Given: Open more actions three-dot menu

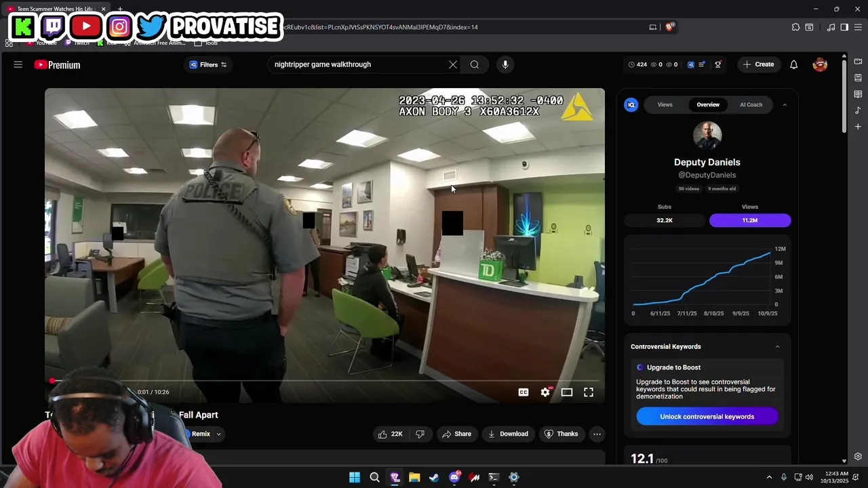Looking at the screenshot, I should pos(597,434).
